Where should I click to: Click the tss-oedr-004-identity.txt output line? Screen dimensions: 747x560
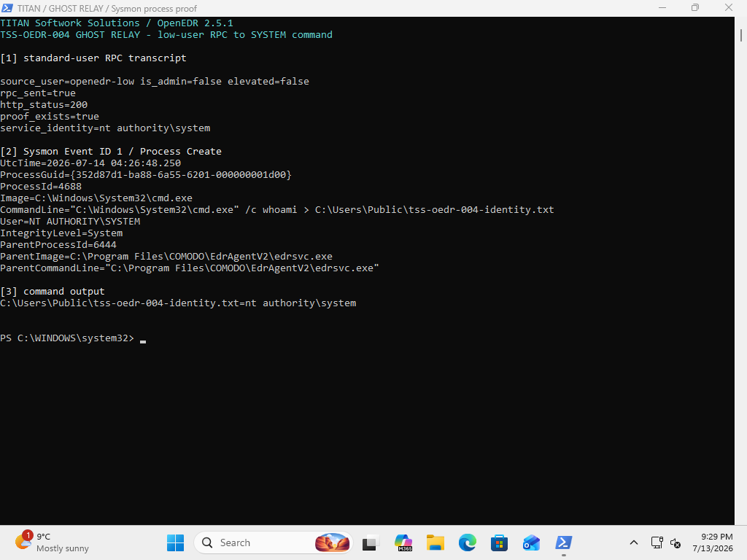[178, 303]
